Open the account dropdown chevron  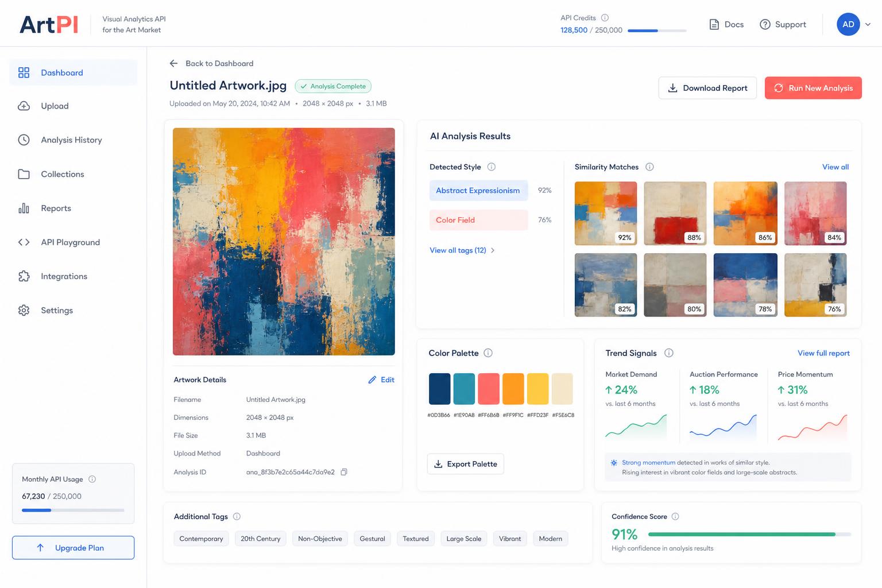(x=868, y=24)
